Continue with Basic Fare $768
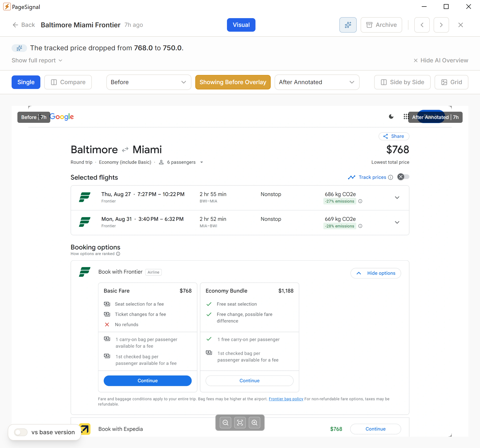Viewport: 480px width, 448px height. click(x=147, y=381)
